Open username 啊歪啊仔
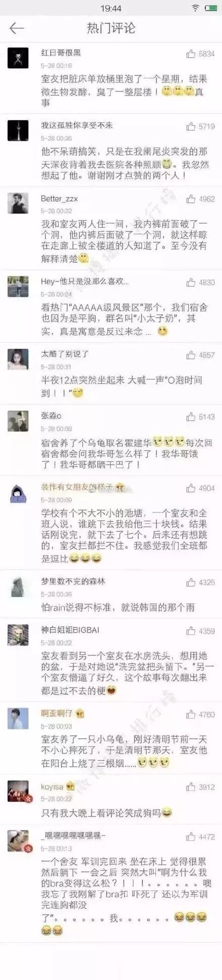Viewport: 222px width, 980px height. click(x=56, y=713)
